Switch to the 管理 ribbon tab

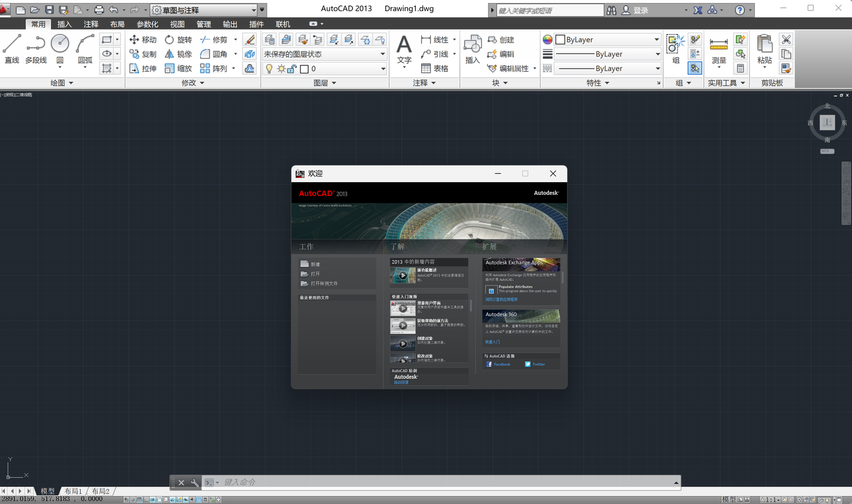tap(204, 24)
